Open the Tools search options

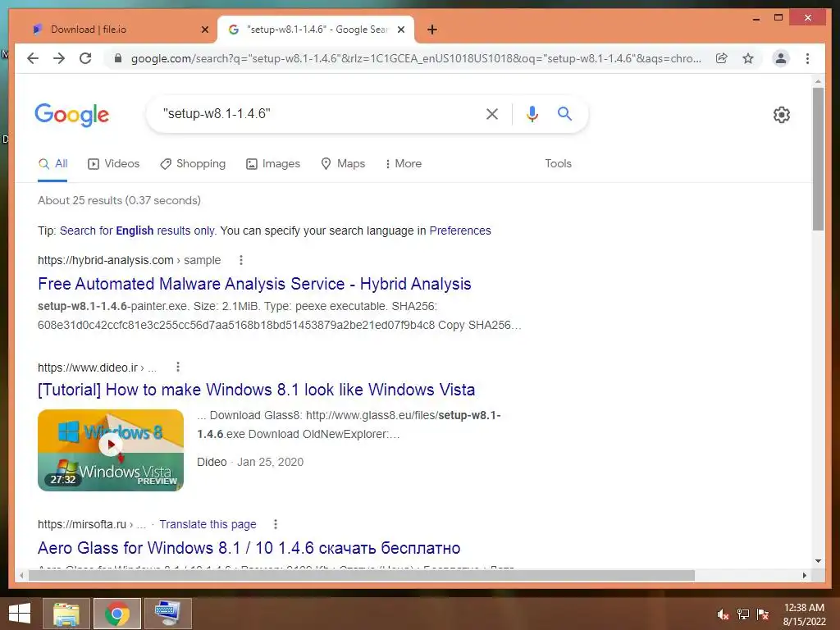[558, 163]
